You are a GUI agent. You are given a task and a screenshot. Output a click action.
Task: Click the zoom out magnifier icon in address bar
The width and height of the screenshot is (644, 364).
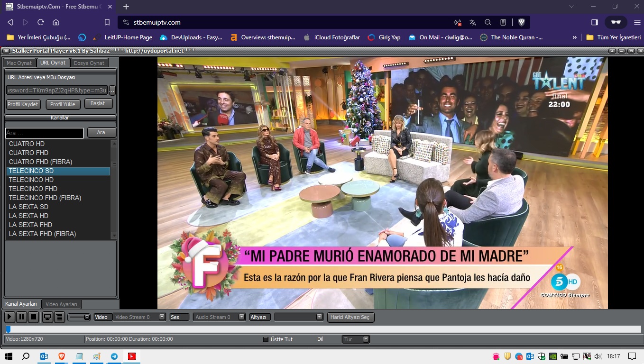(x=488, y=22)
